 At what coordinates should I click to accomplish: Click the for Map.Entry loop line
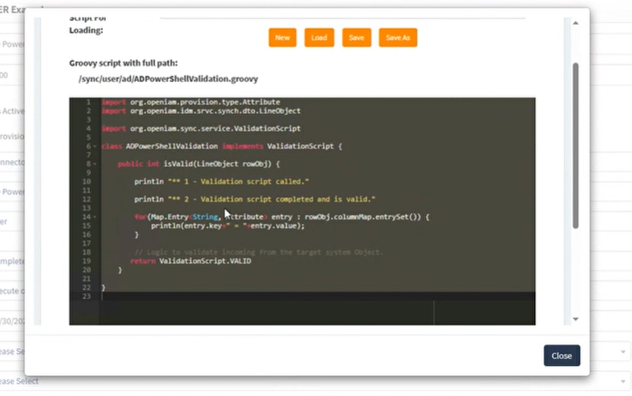tap(282, 217)
